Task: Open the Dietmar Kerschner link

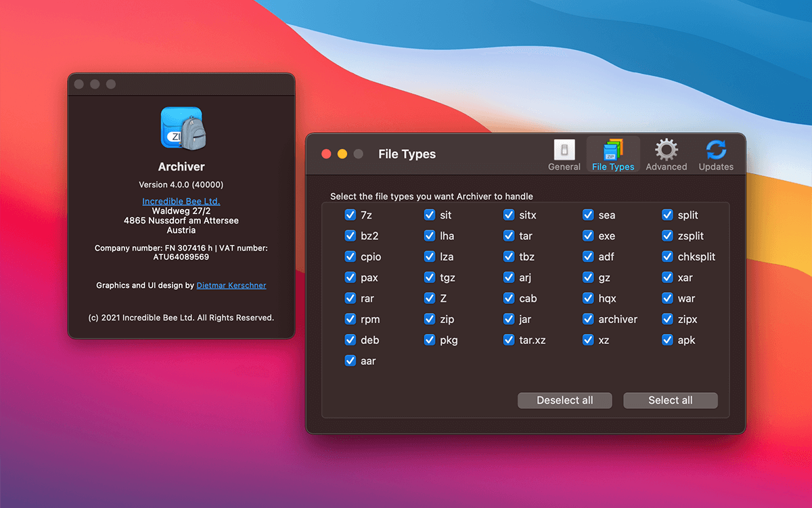Action: tap(231, 285)
